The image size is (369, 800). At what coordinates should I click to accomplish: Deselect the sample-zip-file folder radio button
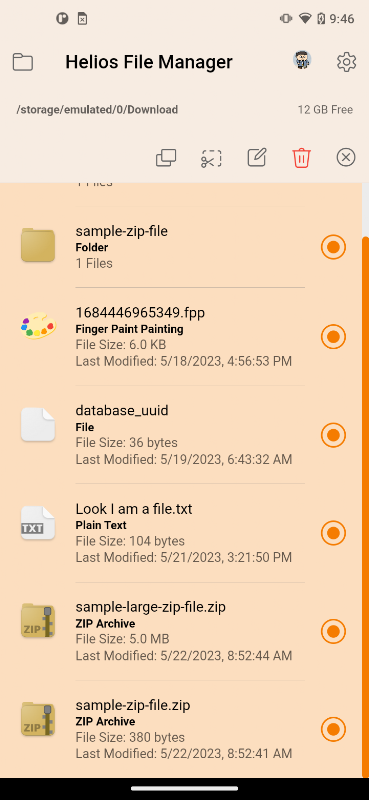click(x=333, y=247)
